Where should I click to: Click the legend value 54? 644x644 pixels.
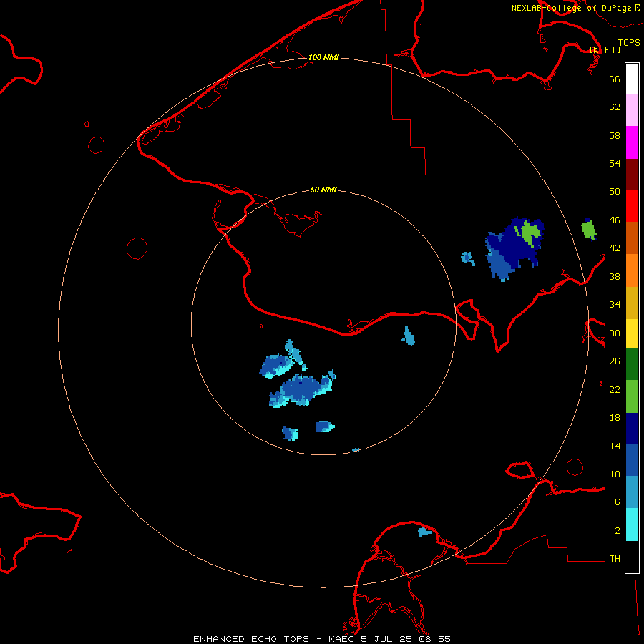pyautogui.click(x=615, y=163)
